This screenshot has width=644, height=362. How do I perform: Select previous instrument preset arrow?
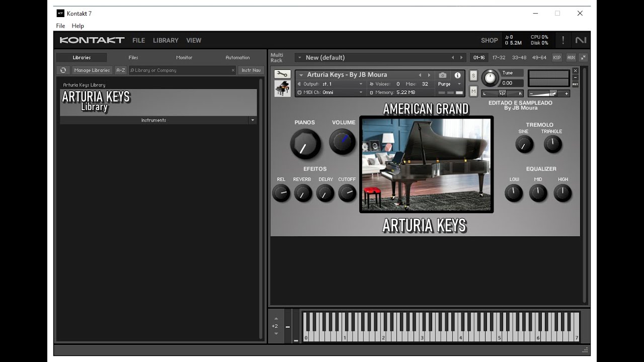(x=420, y=75)
